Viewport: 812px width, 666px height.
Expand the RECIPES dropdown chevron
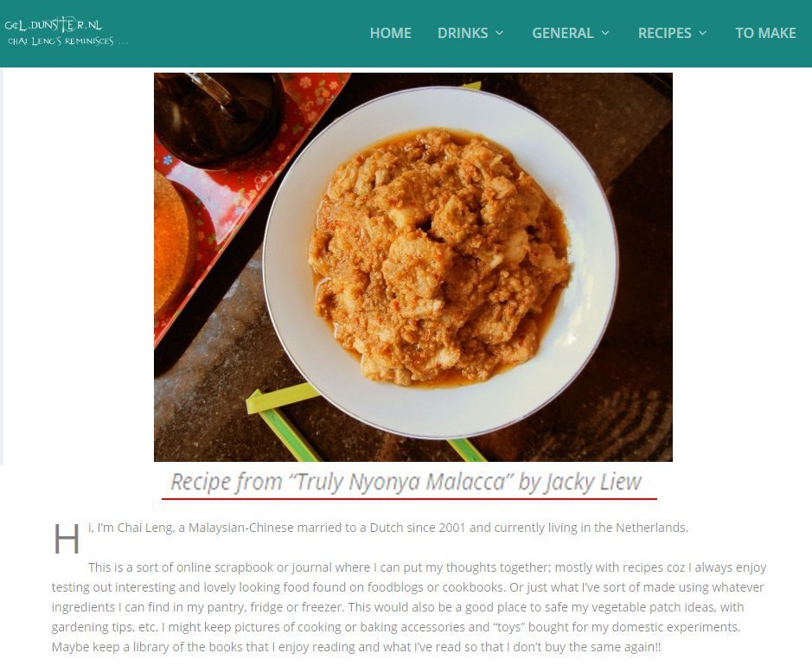[x=703, y=33]
